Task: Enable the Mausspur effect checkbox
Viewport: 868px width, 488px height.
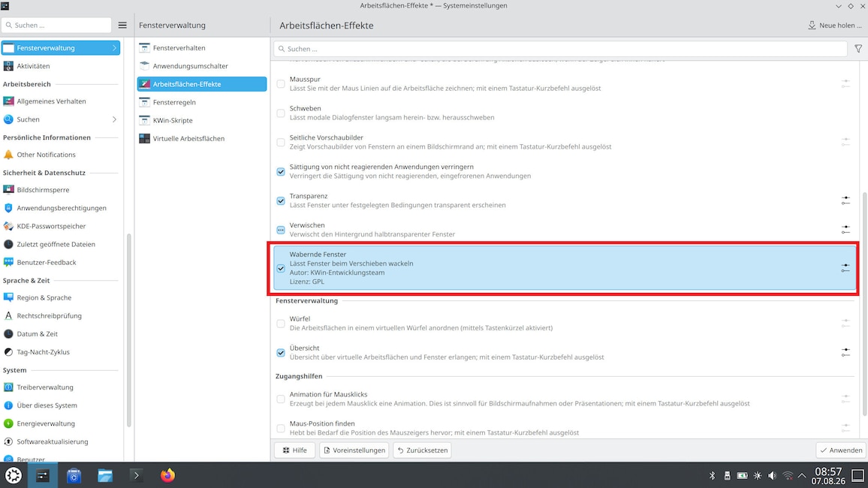Action: click(x=281, y=84)
